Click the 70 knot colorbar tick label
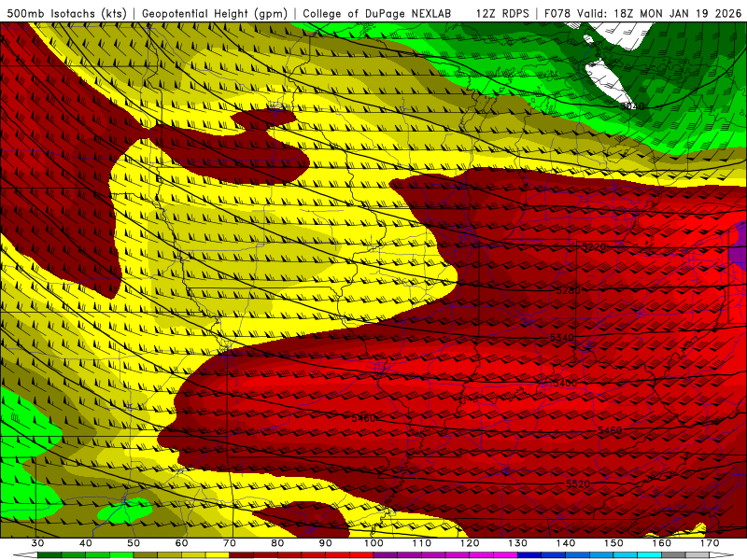The height and width of the screenshot is (560, 747). [x=230, y=543]
